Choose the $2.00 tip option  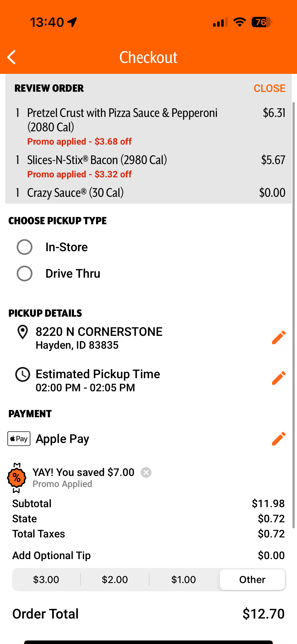pos(115,579)
